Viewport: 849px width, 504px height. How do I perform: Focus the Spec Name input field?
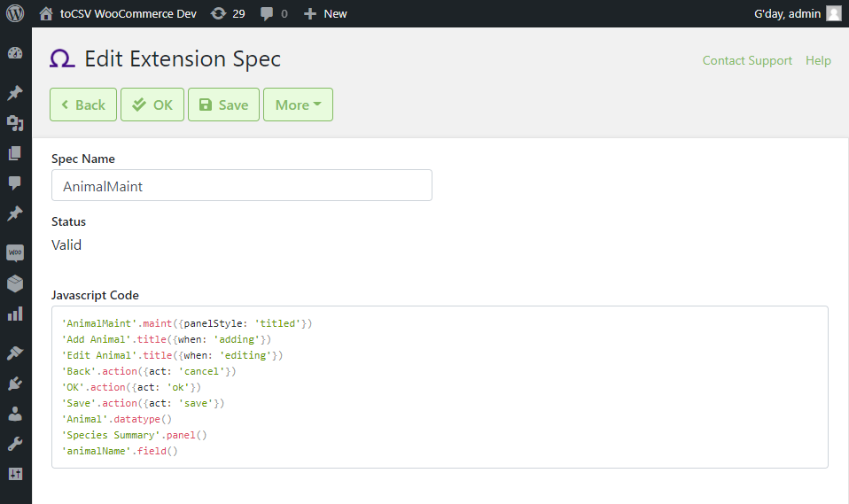pos(241,185)
